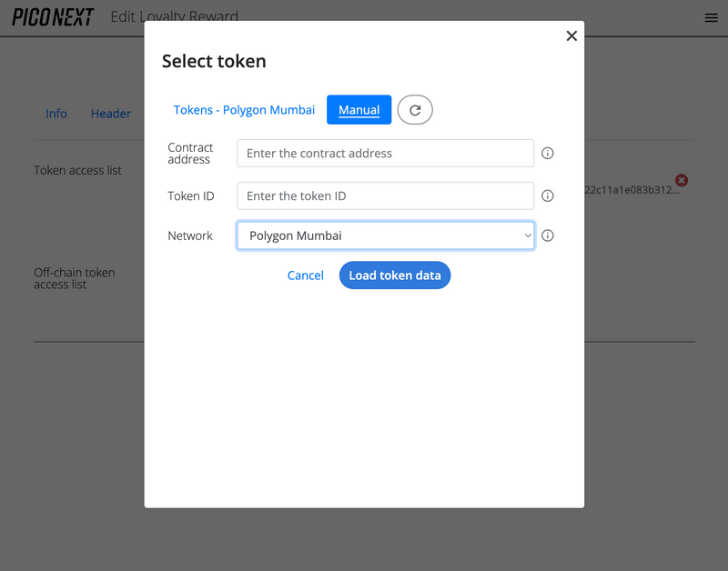Image resolution: width=728 pixels, height=571 pixels.
Task: Open the hamburger menu in the header
Action: coord(711,17)
